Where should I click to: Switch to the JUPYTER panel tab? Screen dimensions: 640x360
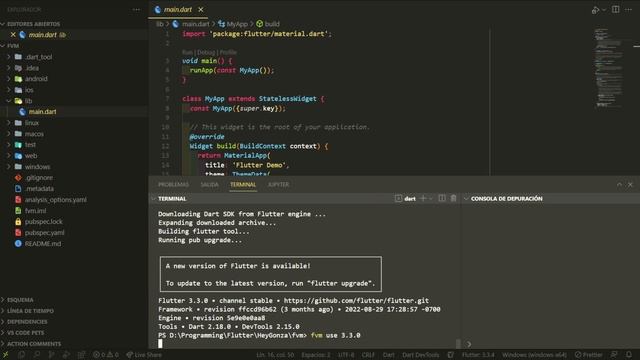pyautogui.click(x=278, y=185)
